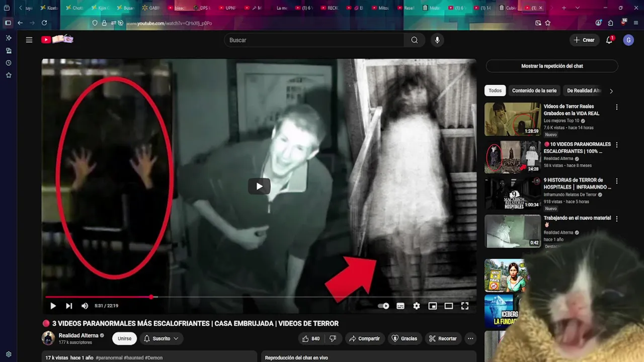Share the video via Compartir
The width and height of the screenshot is (644, 362).
(364, 338)
